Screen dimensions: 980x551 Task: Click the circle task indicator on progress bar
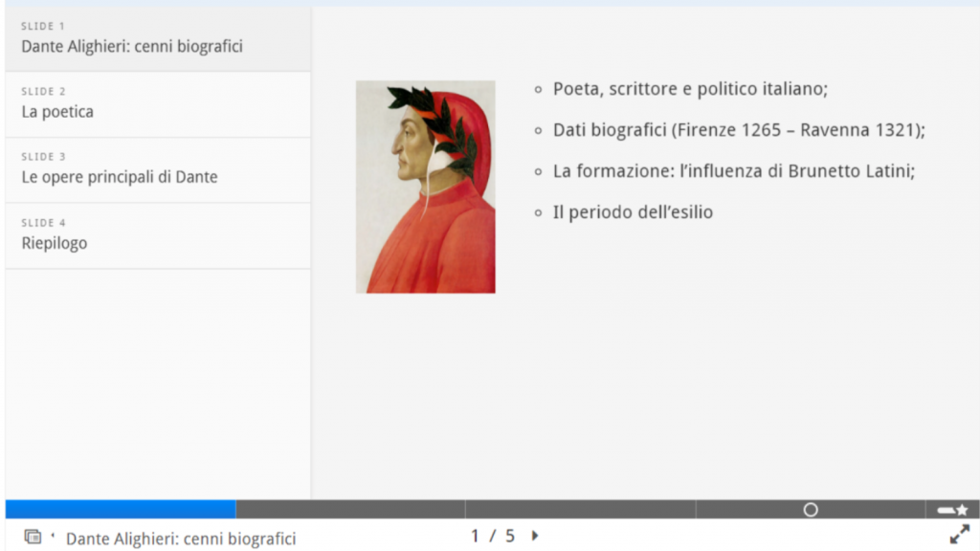pyautogui.click(x=811, y=510)
